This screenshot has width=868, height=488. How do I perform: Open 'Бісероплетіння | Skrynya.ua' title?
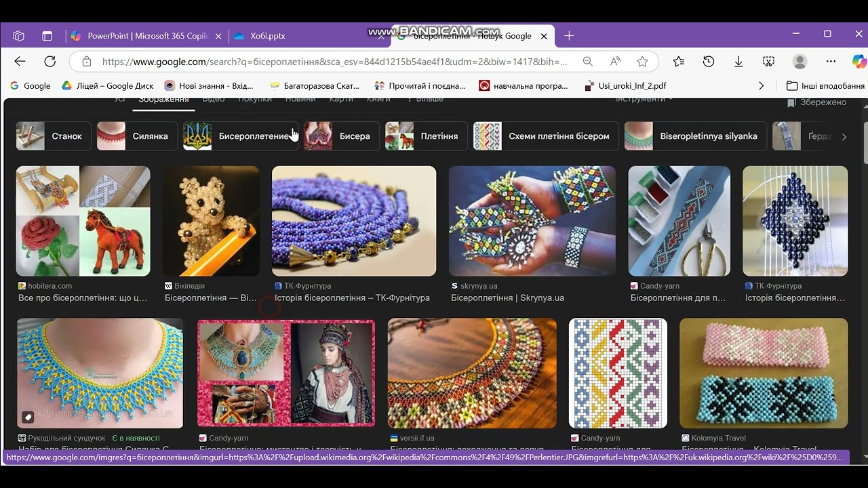(x=508, y=298)
